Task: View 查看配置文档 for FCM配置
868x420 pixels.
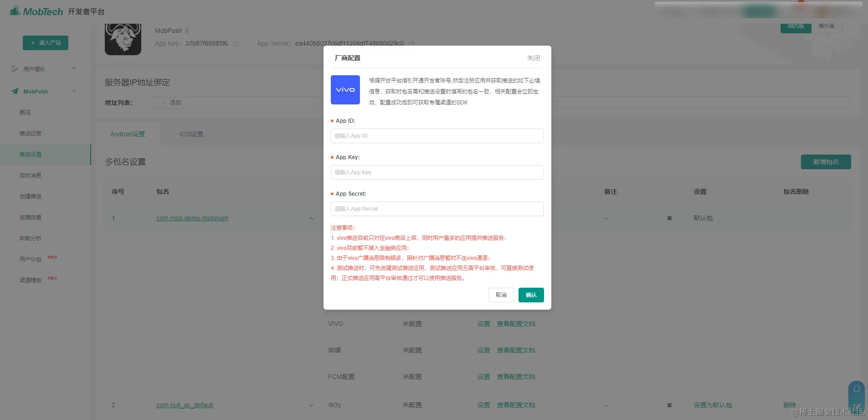Action: click(x=516, y=377)
